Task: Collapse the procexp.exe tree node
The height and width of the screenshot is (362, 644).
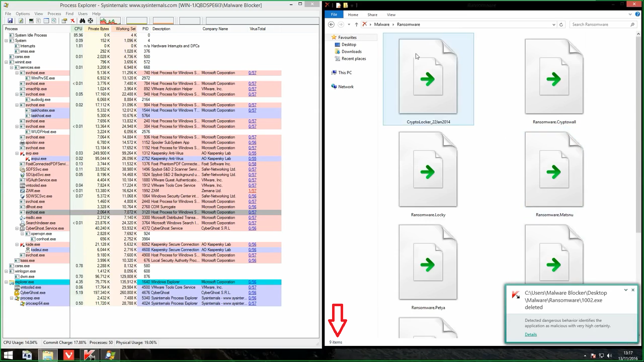Action: pos(12,298)
